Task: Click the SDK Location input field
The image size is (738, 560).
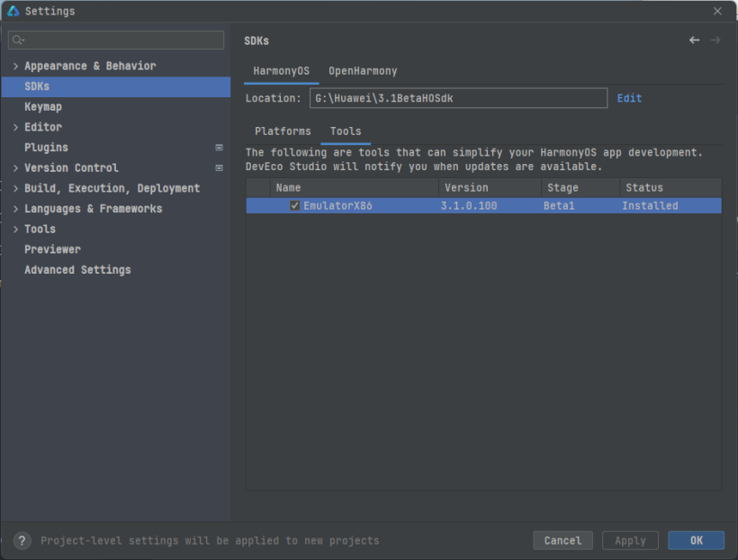Action: (x=459, y=97)
